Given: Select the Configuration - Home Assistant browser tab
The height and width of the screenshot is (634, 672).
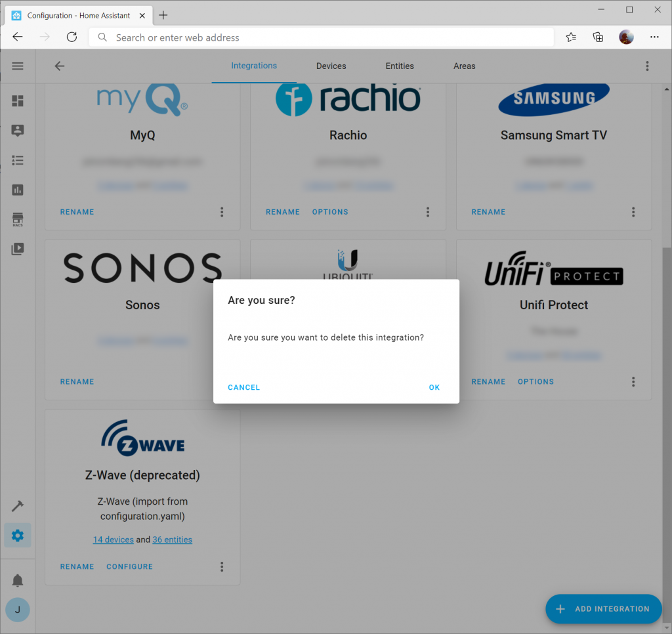Looking at the screenshot, I should (79, 16).
